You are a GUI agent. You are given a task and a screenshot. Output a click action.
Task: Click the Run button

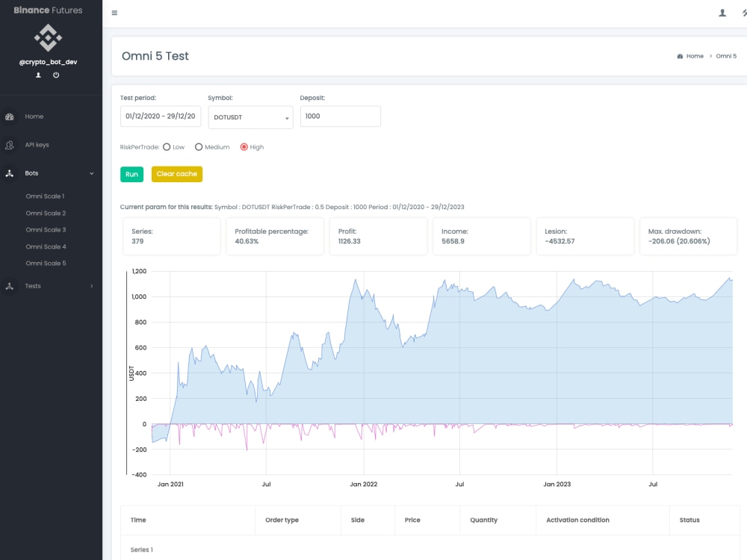coord(131,174)
